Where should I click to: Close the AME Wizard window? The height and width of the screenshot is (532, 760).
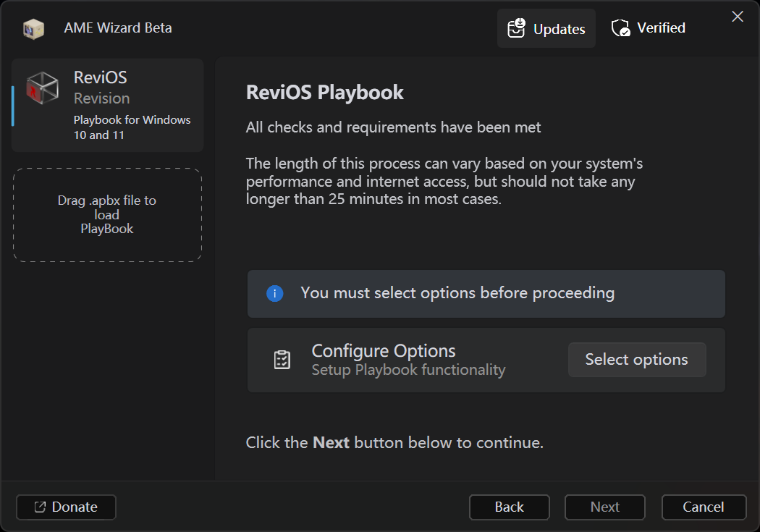(x=738, y=17)
